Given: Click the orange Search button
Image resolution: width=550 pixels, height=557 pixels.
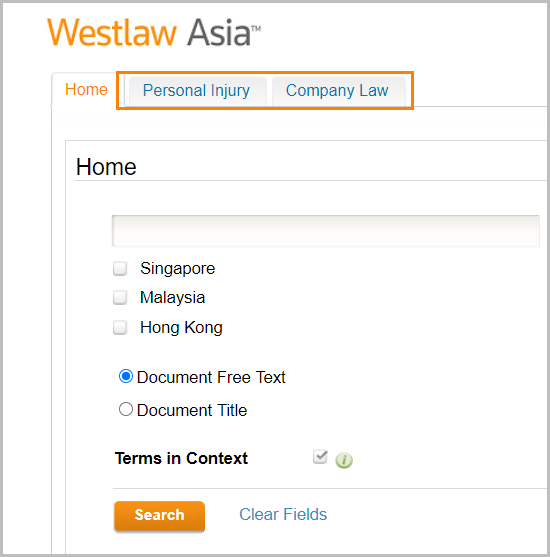Looking at the screenshot, I should 160,515.
